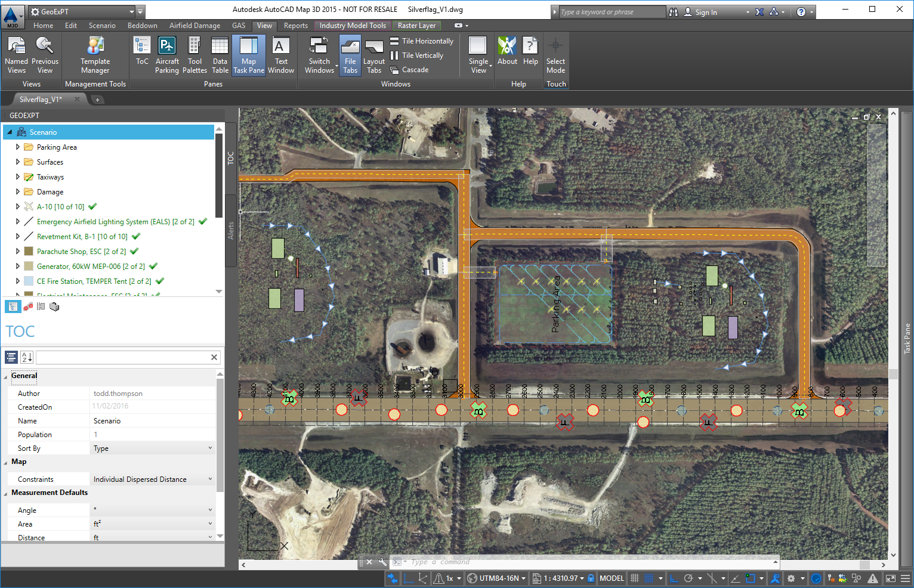The height and width of the screenshot is (588, 914).
Task: Toggle viewport scale lock icon
Action: coord(591,578)
